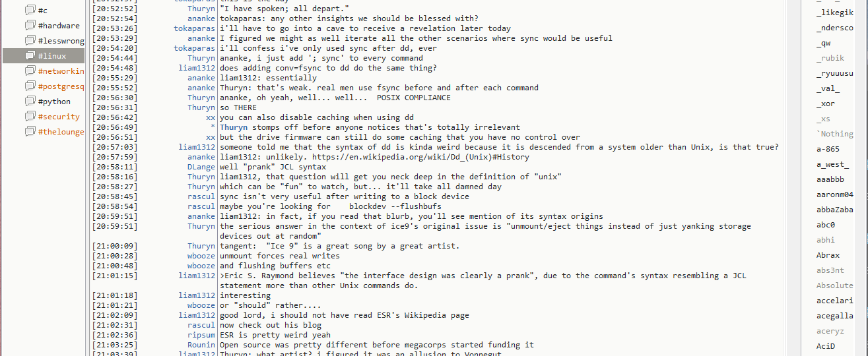Select user AciD in the user list
868x356 pixels.
pyautogui.click(x=826, y=346)
